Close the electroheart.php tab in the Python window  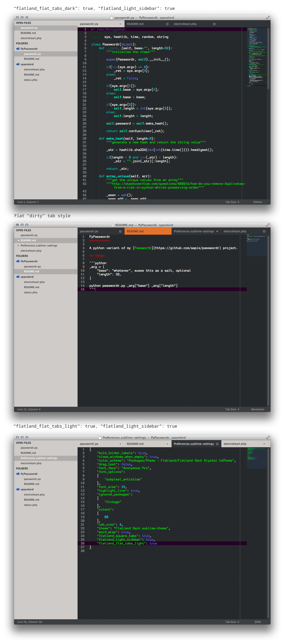(x=214, y=24)
